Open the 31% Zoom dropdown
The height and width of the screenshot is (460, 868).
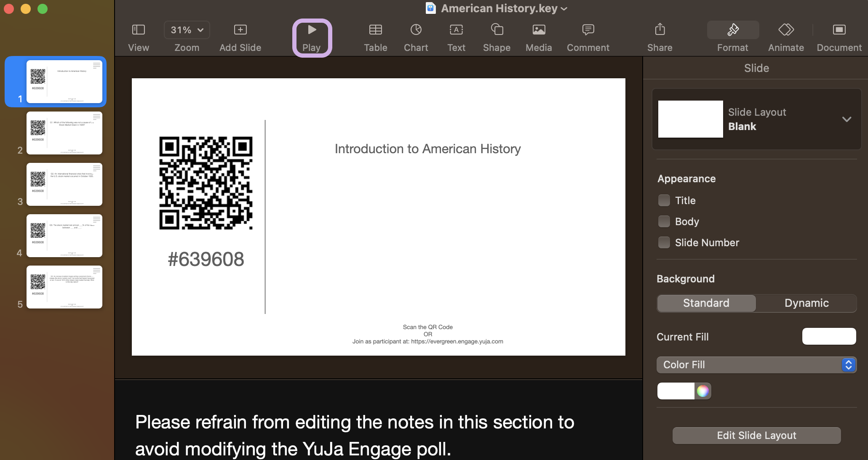click(x=187, y=30)
